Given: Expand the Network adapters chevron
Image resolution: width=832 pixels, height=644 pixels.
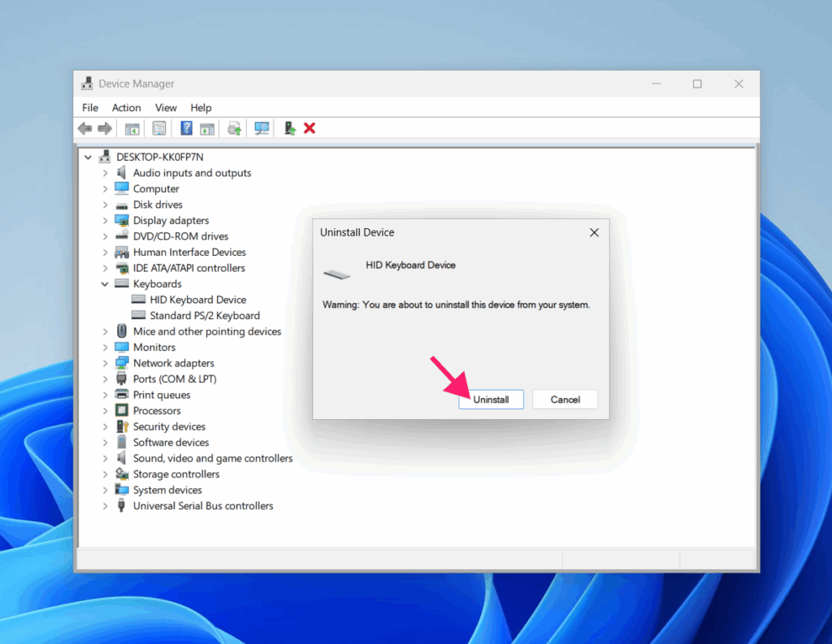Looking at the screenshot, I should tap(105, 363).
